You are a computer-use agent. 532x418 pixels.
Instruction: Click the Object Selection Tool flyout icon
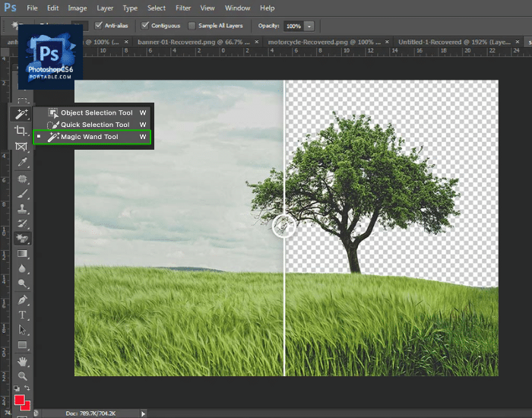[x=53, y=112]
